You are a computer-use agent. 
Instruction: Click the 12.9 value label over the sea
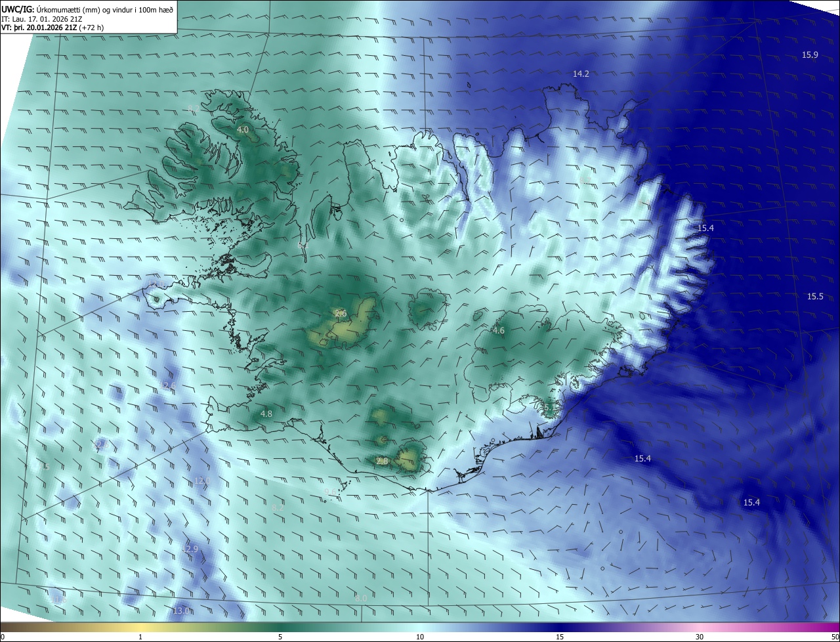pyautogui.click(x=189, y=549)
